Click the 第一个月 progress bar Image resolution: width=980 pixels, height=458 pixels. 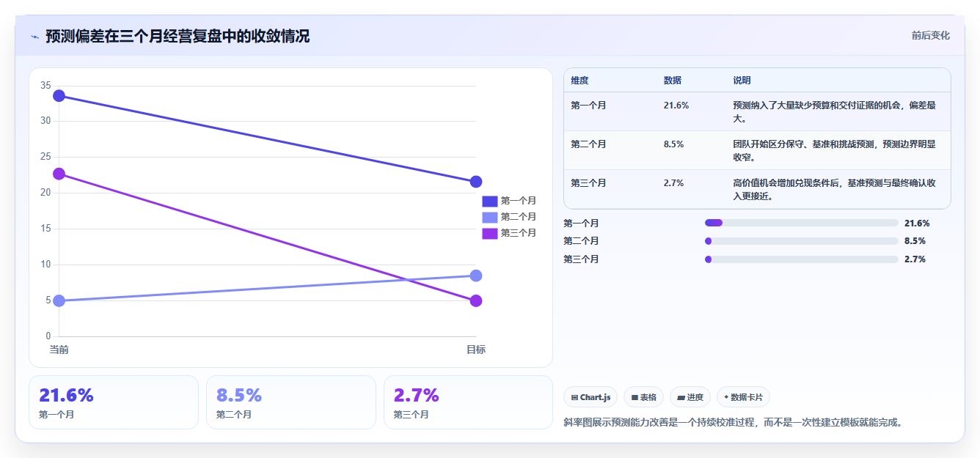click(x=801, y=223)
